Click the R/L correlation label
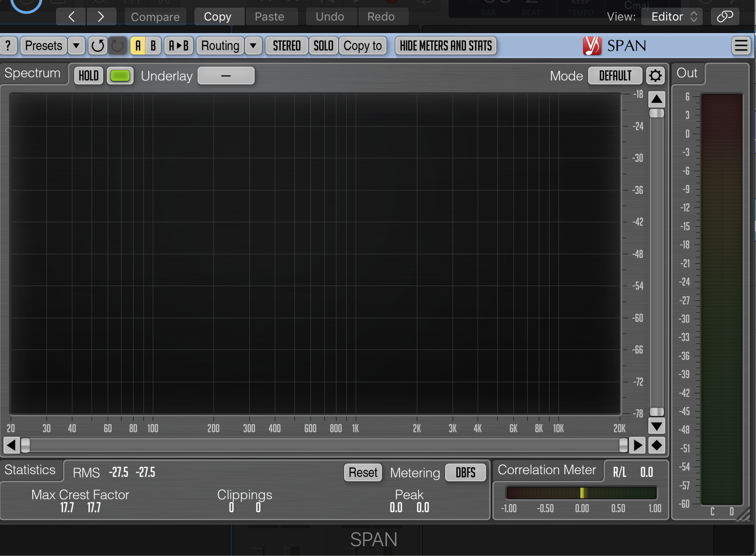The width and height of the screenshot is (756, 556). click(x=619, y=472)
